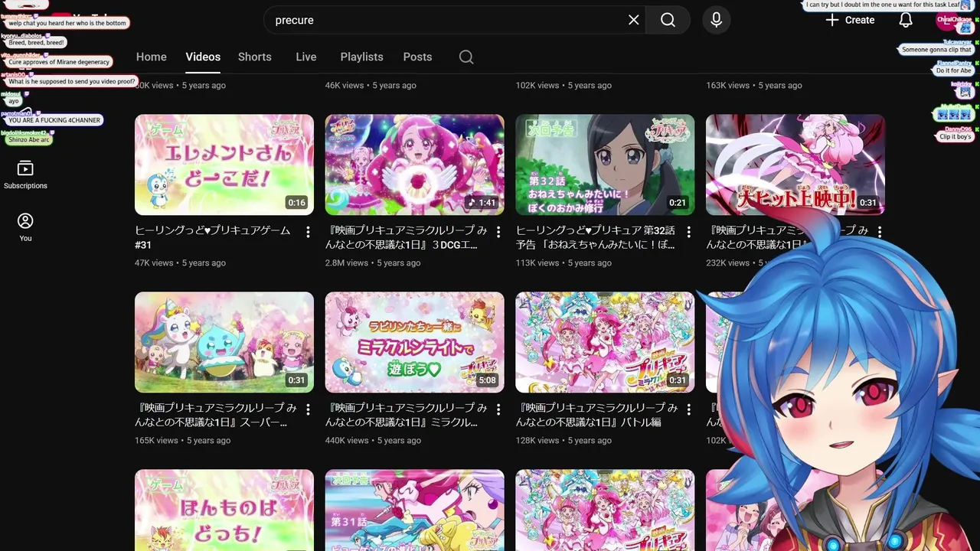Screen dimensions: 980x551
Task: Click the "163K views • 5 years ago" text
Action: coord(754,85)
